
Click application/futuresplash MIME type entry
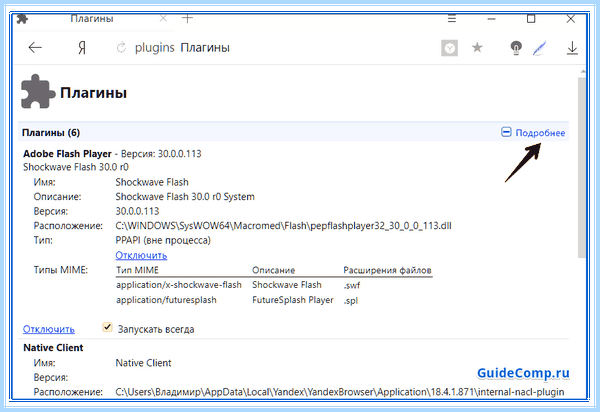pos(166,300)
